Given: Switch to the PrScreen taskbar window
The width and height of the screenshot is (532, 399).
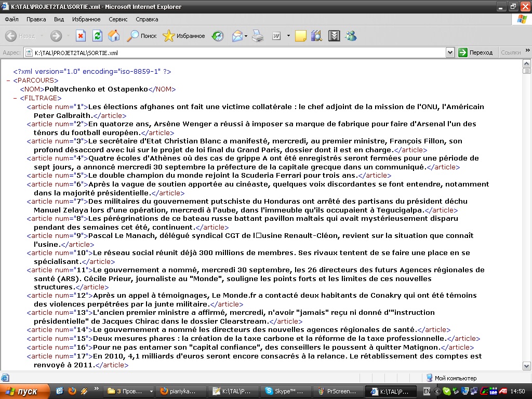Looking at the screenshot, I should point(338,392).
